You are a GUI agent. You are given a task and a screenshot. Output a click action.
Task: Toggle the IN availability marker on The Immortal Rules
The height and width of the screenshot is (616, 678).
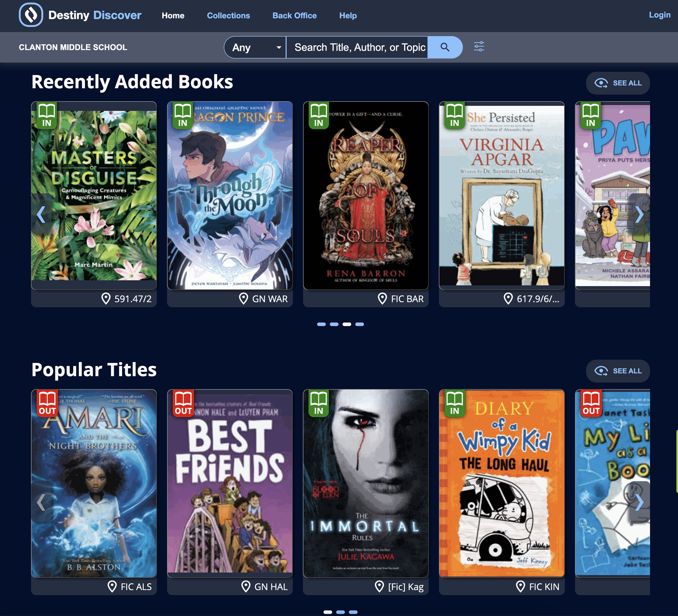[318, 403]
